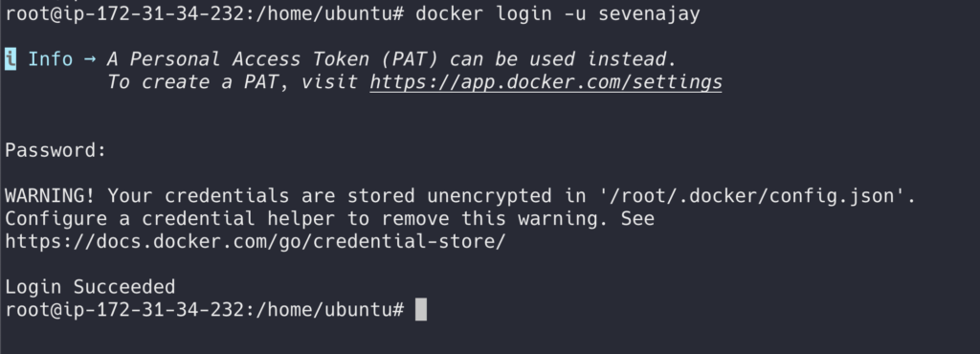Click the bottom root@ip-172-31-34-232 prompt

coord(123,309)
